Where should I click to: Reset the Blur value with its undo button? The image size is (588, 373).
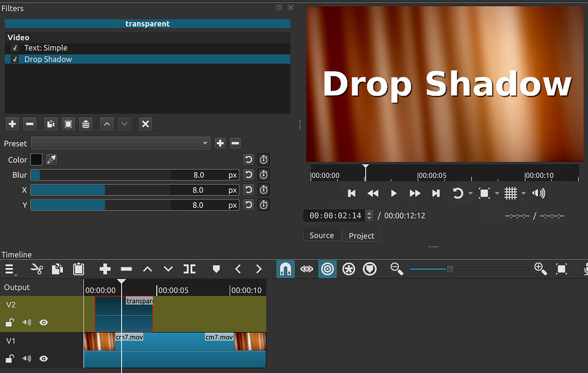(248, 174)
